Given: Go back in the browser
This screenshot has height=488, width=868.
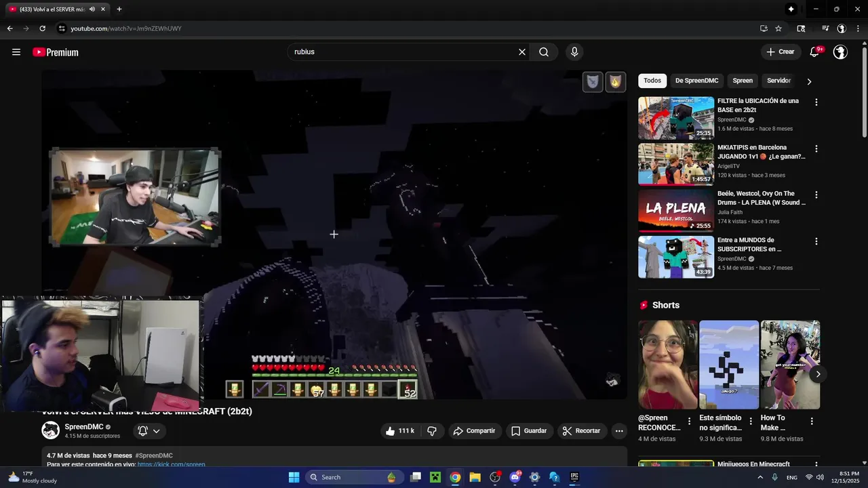Looking at the screenshot, I should pyautogui.click(x=9, y=28).
